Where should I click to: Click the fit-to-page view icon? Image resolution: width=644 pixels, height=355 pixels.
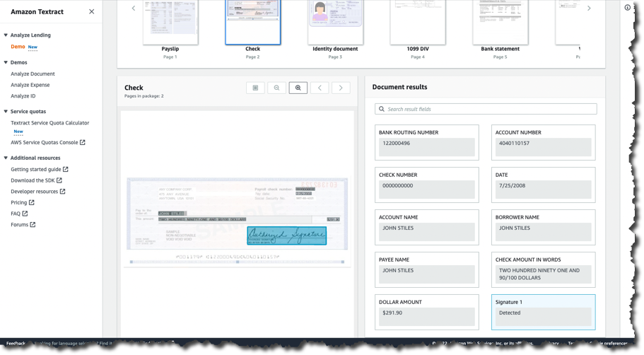click(255, 88)
